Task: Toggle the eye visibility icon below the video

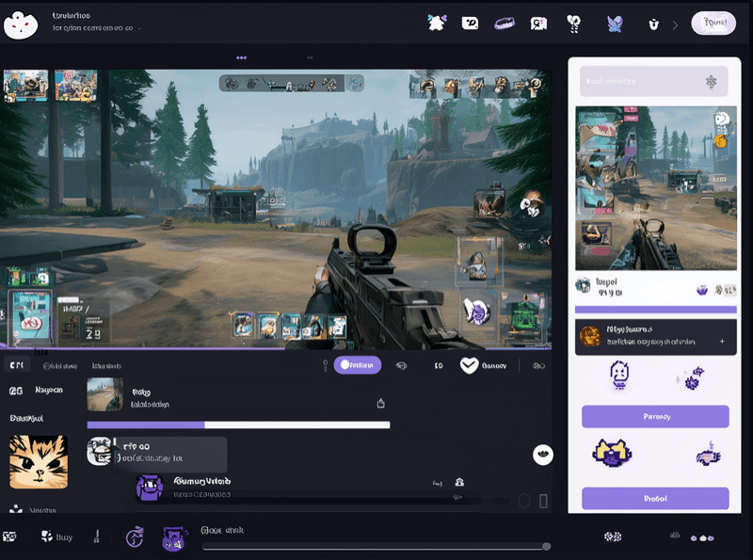Action: pos(401,366)
